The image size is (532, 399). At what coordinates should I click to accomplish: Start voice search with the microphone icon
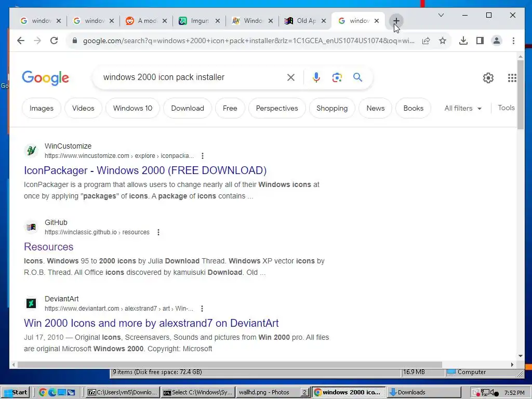[316, 77]
